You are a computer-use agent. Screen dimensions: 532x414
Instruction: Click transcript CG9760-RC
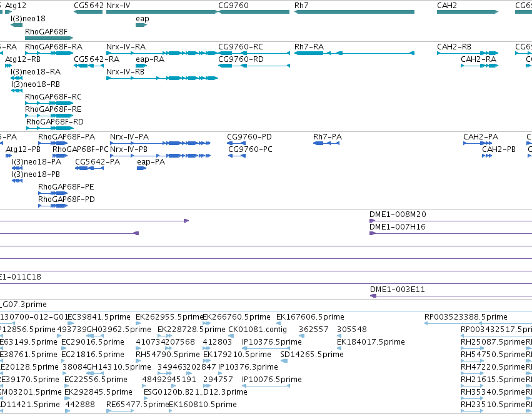[x=241, y=46]
